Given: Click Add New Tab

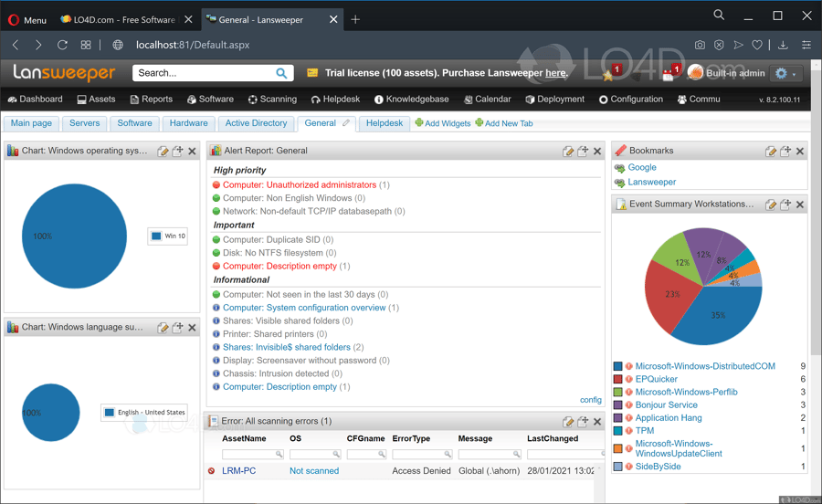Looking at the screenshot, I should [504, 123].
